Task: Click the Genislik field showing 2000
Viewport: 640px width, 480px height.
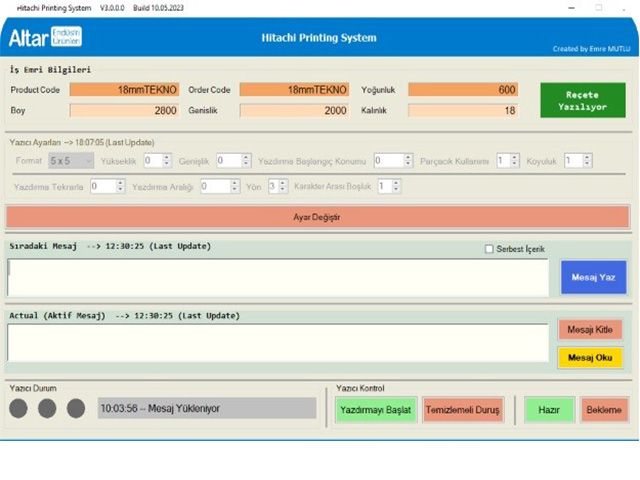Action: pos(294,111)
